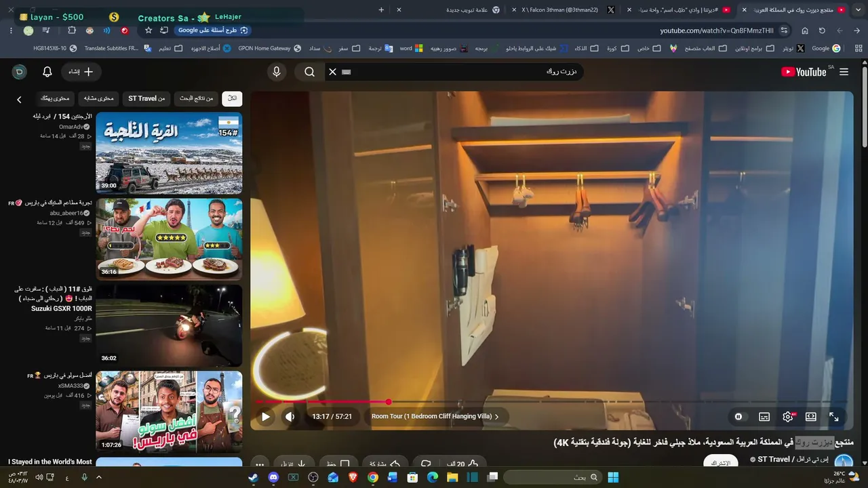Open the xSMA333 channel link

click(x=71, y=386)
